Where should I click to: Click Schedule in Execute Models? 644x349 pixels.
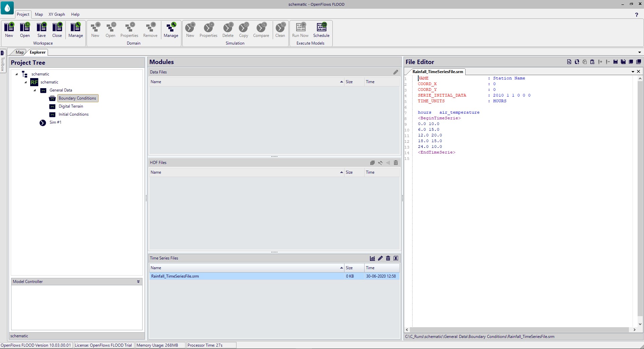321,30
